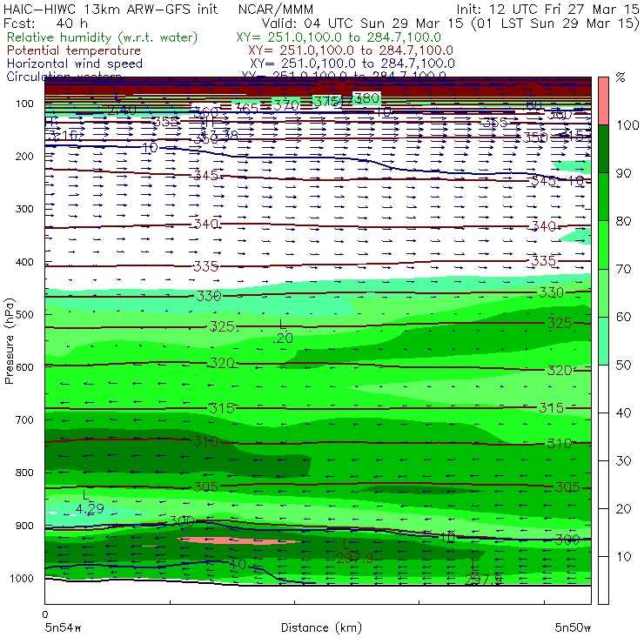Click the 50-60% teal colorbar segment

pyautogui.click(x=603, y=341)
